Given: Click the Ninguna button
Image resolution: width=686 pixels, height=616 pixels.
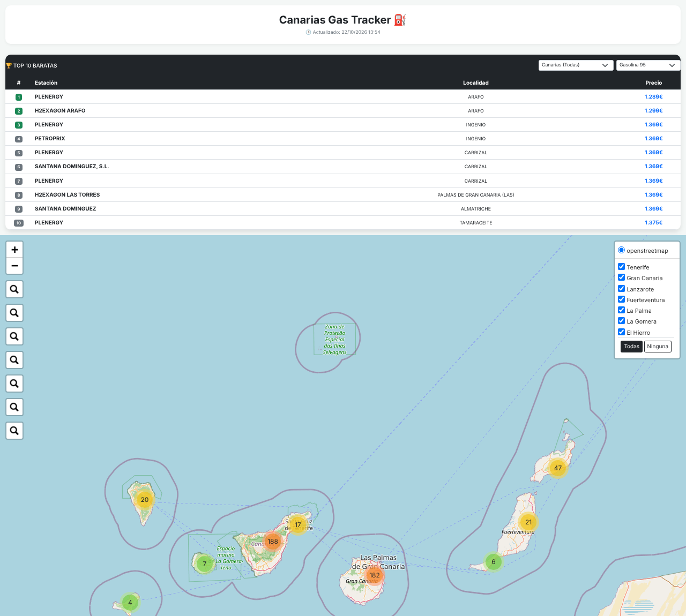Looking at the screenshot, I should tap(658, 347).
